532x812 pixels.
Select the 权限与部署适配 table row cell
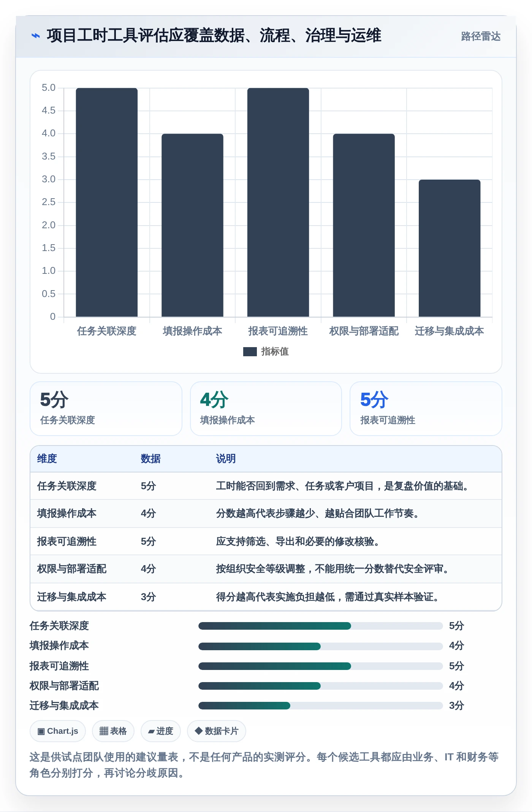point(72,569)
